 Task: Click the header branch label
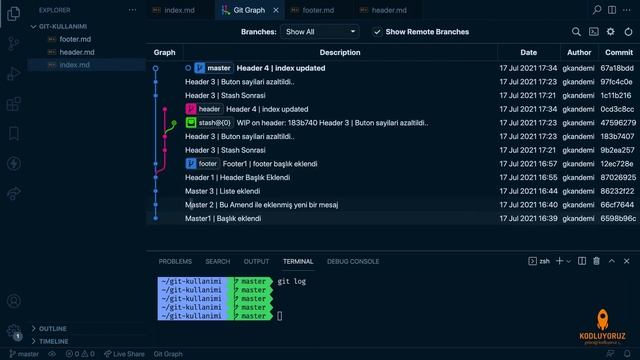click(204, 109)
